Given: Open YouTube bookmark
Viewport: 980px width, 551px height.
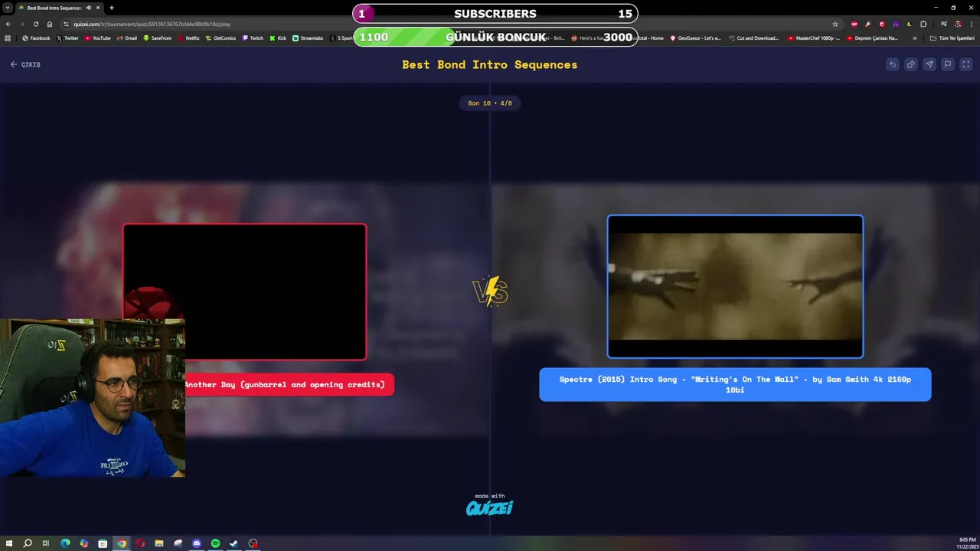Looking at the screenshot, I should click(98, 38).
